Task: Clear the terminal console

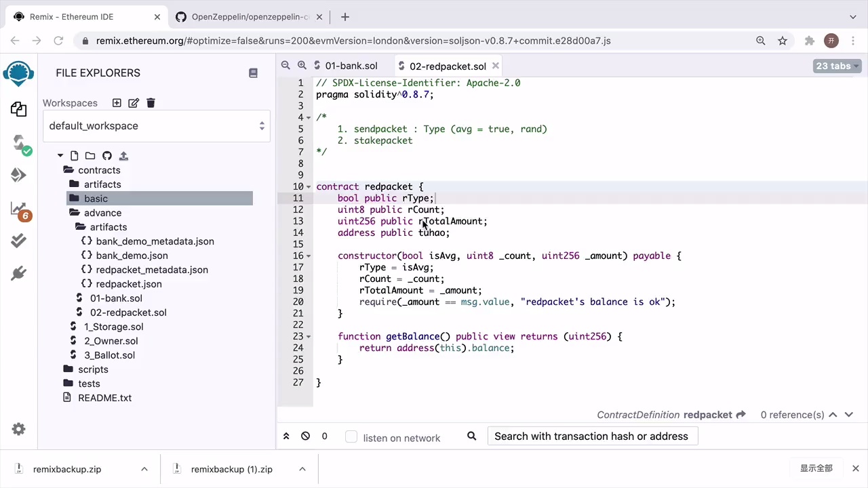Action: click(305, 436)
